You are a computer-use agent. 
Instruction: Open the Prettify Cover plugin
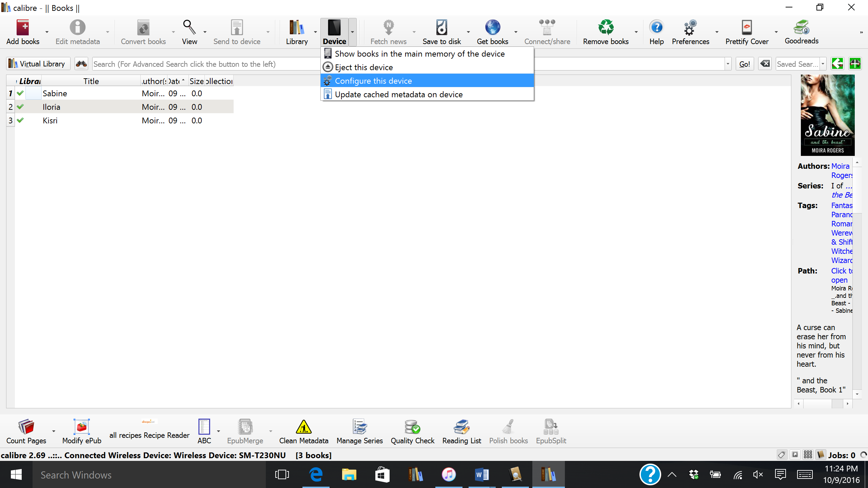pyautogui.click(x=747, y=28)
